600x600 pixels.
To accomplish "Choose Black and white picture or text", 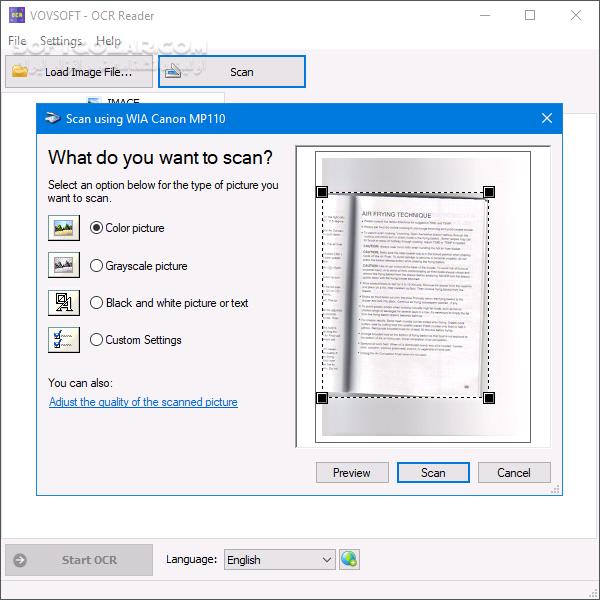I will point(96,303).
